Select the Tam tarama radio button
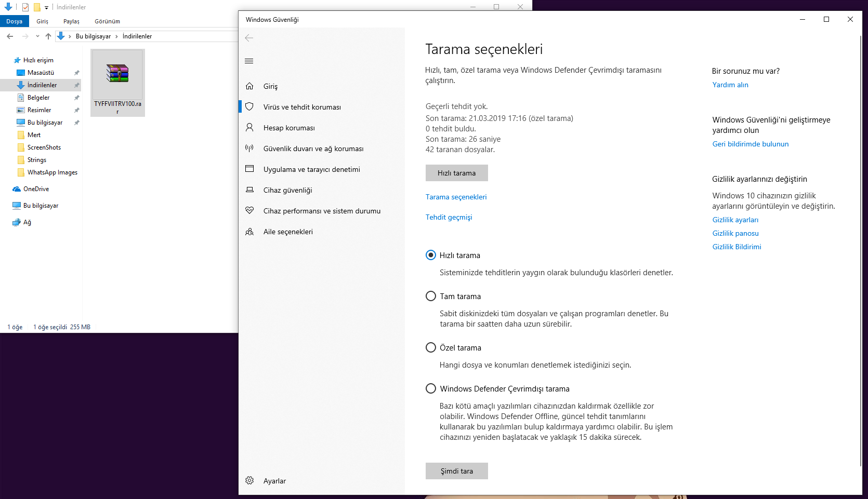868x499 pixels. coord(431,296)
